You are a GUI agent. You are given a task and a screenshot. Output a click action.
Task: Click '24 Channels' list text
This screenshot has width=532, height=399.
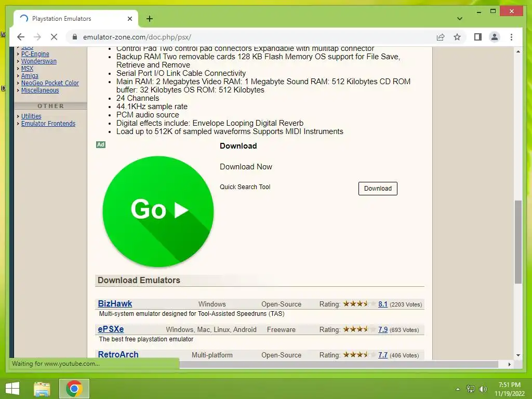click(137, 98)
